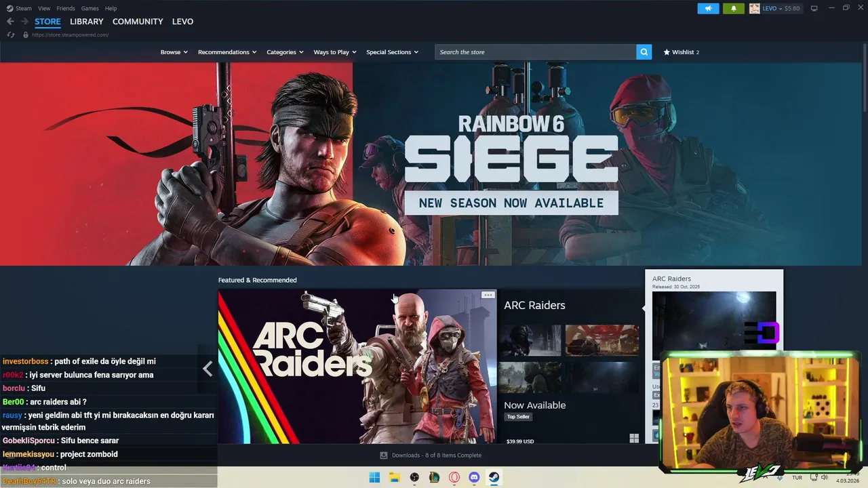Open the green notifications bell
This screenshot has height=488, width=868.
coord(733,8)
